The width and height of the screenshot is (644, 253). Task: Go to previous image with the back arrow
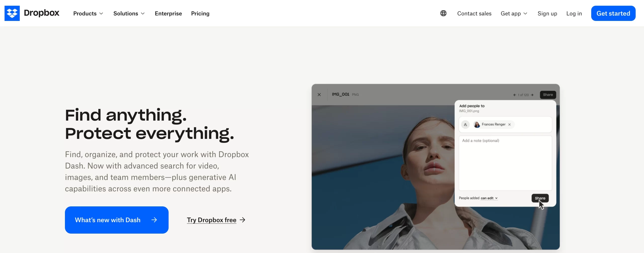(x=515, y=95)
